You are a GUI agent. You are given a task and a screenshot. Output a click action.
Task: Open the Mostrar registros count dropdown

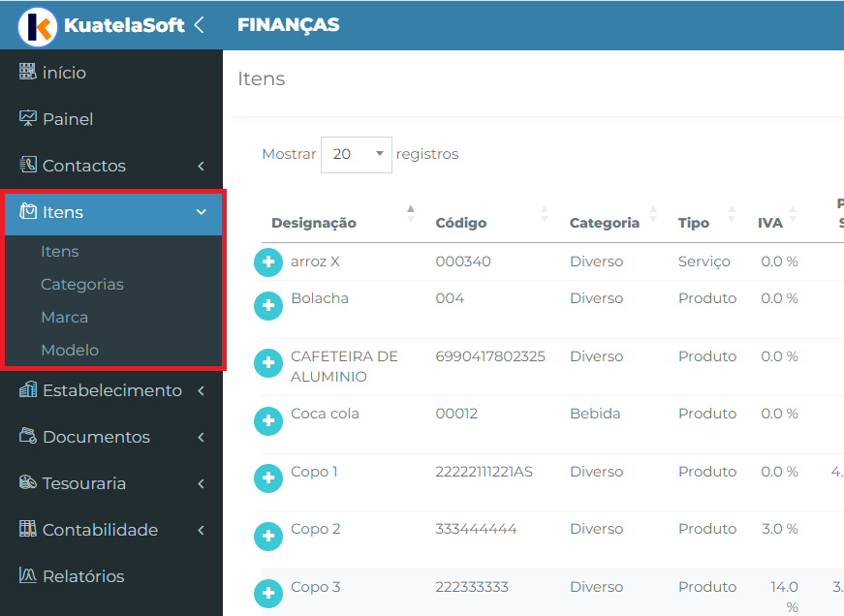[357, 154]
